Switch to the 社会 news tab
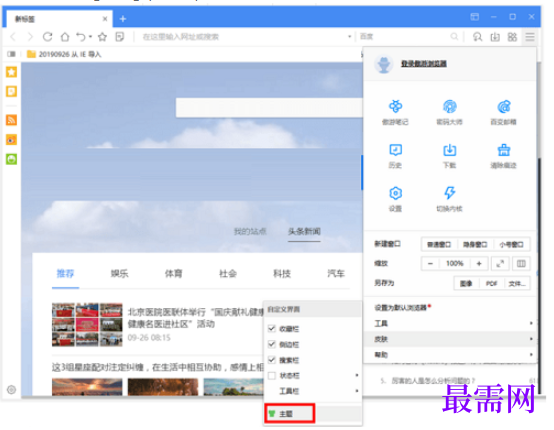Screen dimensions: 554x430 228,273
